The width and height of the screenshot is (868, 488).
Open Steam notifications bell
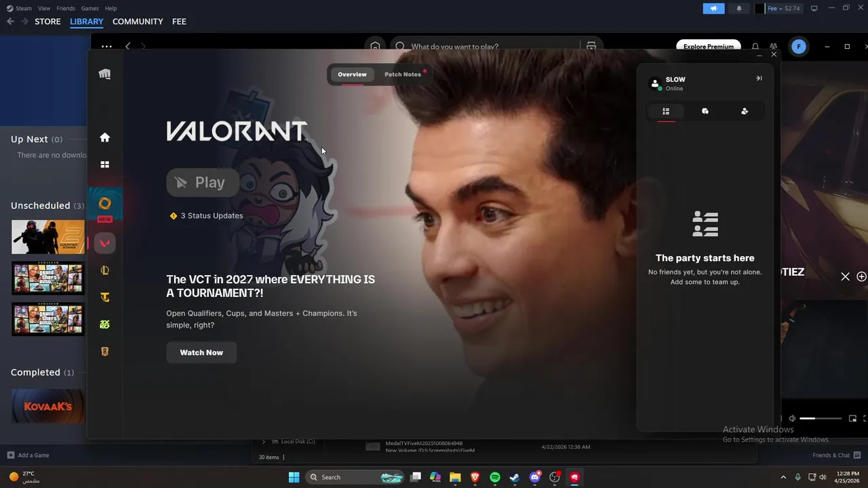coord(739,8)
